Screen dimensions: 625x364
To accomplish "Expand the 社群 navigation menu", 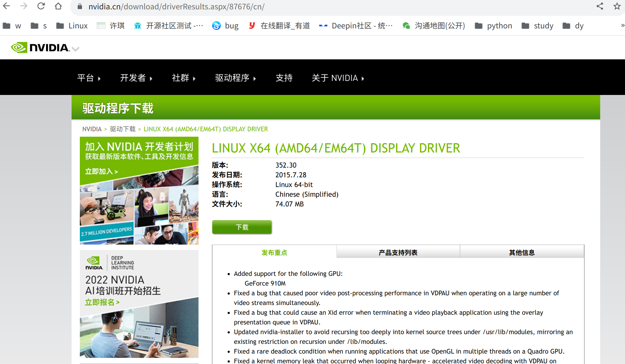I will coord(184,78).
